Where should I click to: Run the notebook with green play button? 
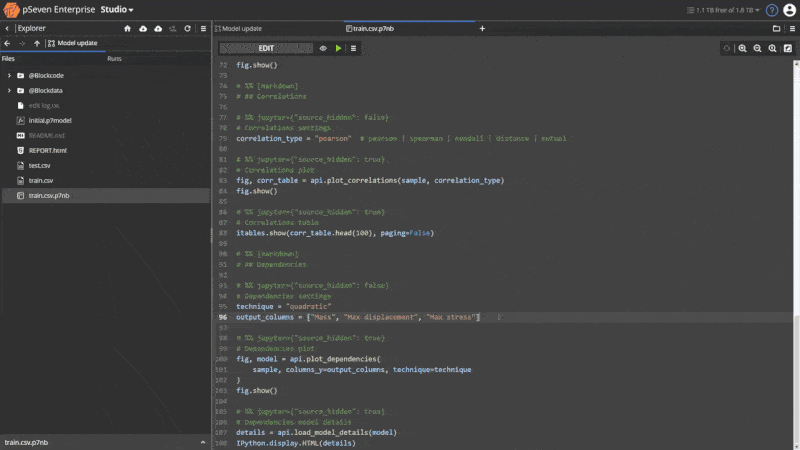click(x=338, y=48)
